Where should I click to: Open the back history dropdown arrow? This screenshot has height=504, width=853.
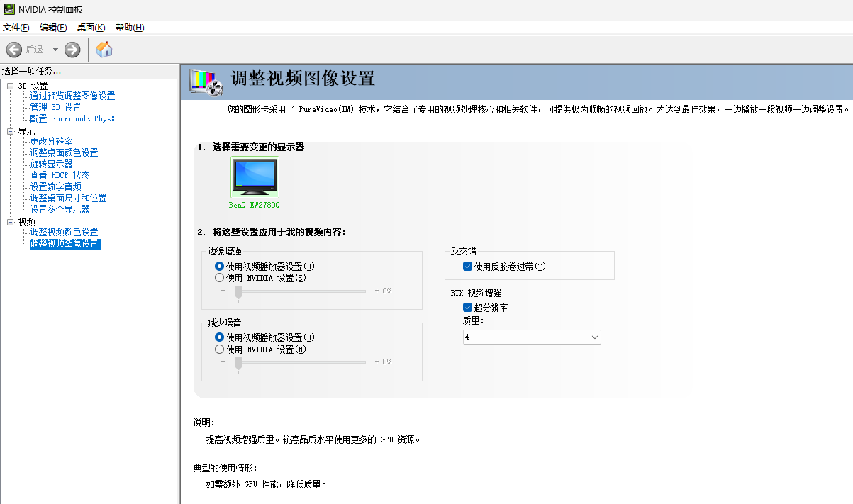55,50
